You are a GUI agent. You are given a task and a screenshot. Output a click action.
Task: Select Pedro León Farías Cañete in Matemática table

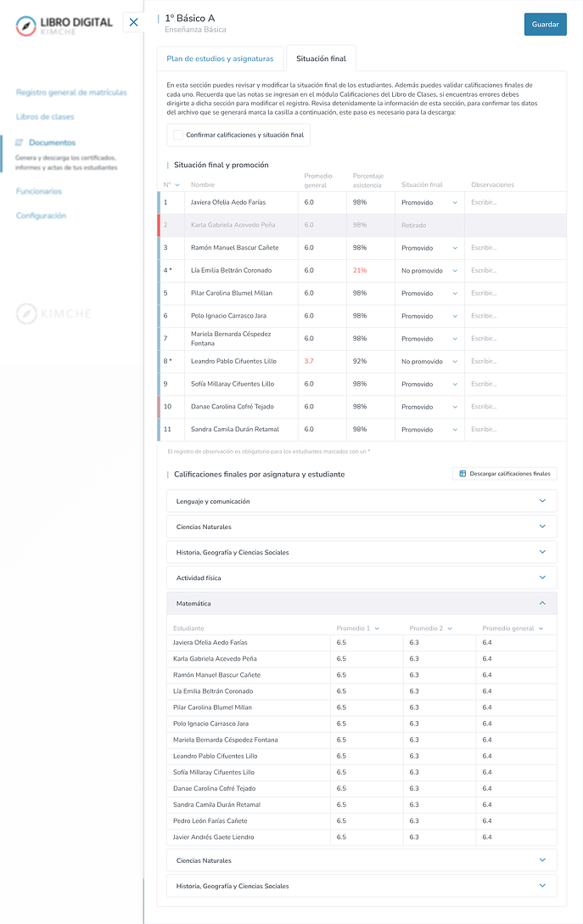pos(210,821)
